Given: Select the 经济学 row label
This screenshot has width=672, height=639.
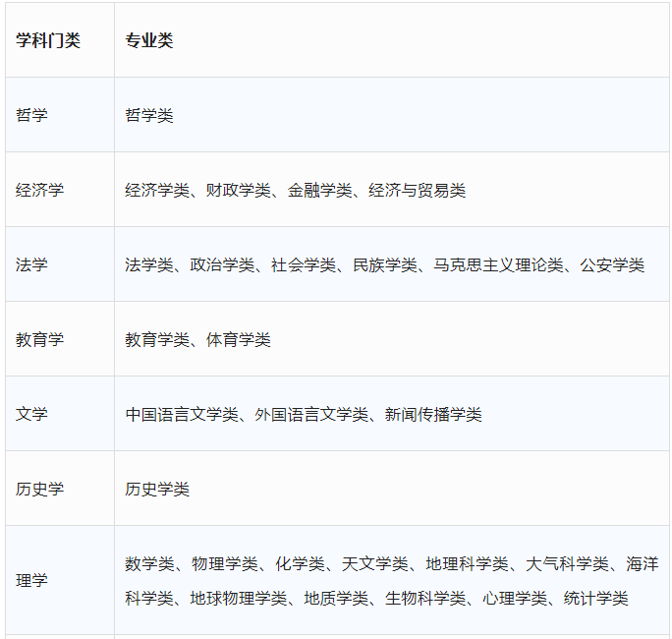Looking at the screenshot, I should click(x=39, y=190).
